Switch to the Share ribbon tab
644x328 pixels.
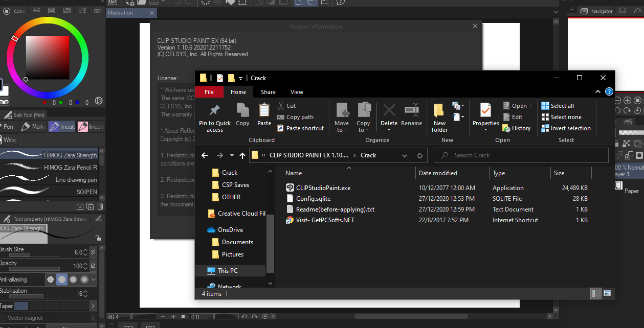click(x=268, y=92)
